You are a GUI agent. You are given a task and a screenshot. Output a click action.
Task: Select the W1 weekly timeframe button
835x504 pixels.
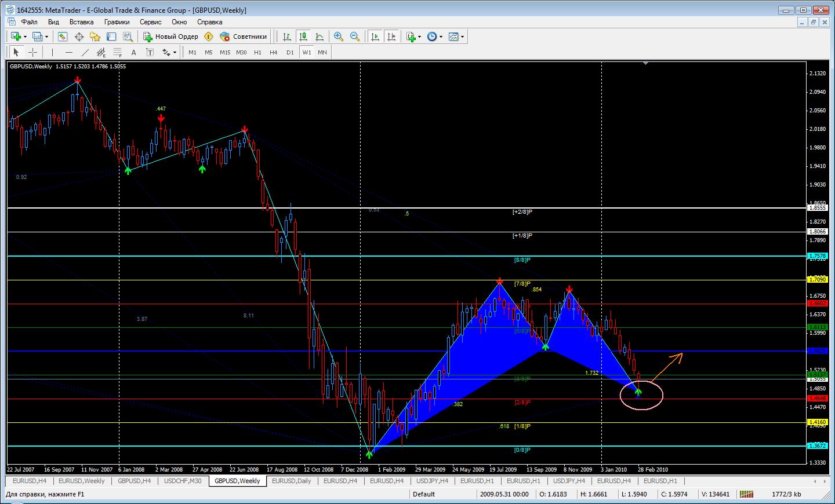coord(306,52)
